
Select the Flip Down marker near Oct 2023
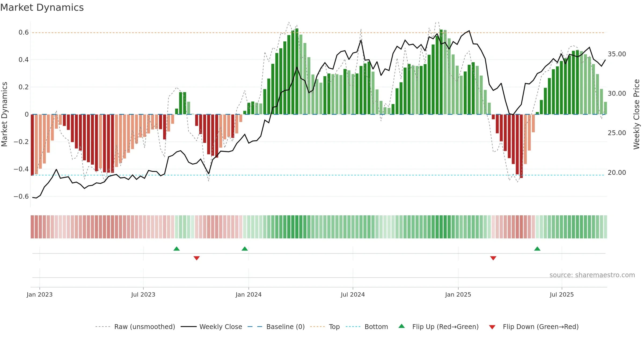point(197,258)
